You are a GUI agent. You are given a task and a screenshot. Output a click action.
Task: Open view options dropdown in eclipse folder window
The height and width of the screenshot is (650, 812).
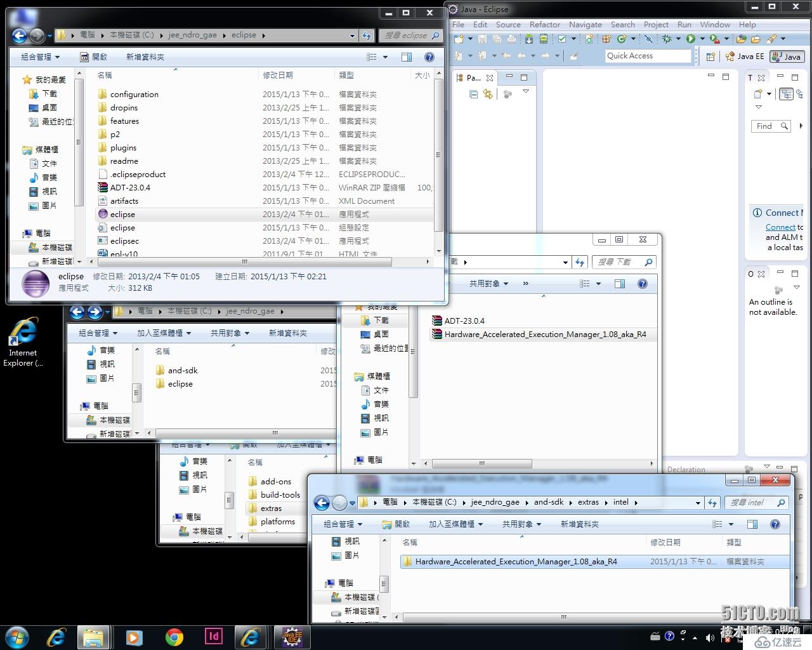click(x=385, y=57)
